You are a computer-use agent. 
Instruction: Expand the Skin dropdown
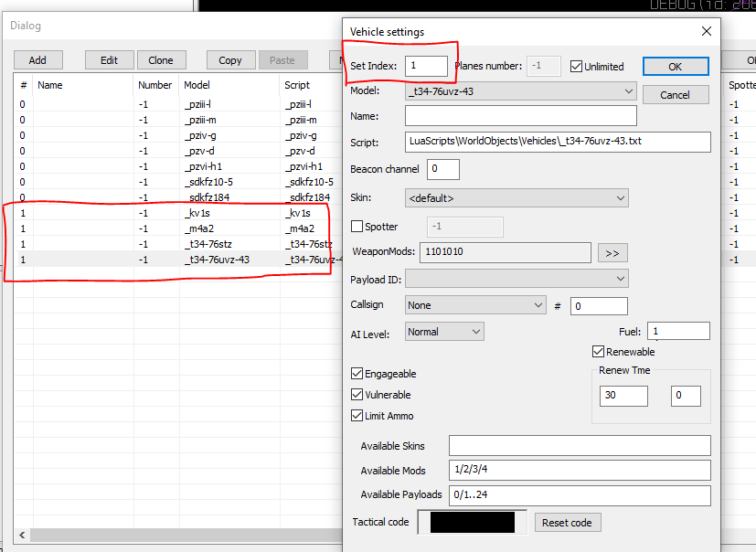pos(620,198)
